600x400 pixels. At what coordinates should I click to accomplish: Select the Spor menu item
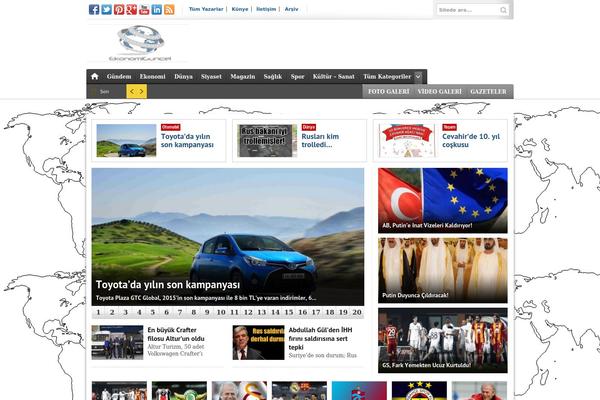point(297,77)
